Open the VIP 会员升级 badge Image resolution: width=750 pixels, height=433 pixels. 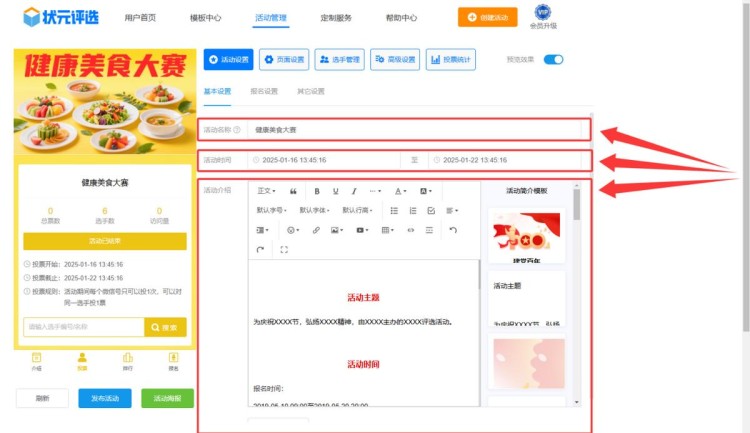pos(543,17)
